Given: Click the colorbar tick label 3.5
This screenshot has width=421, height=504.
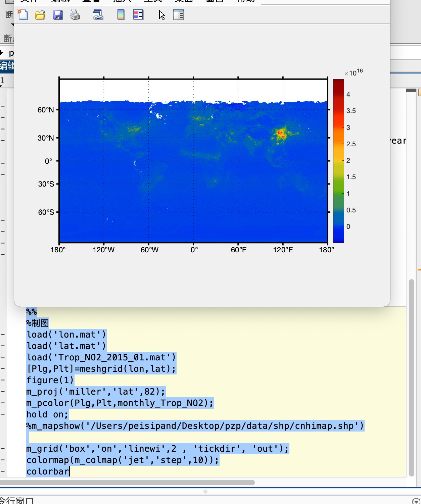Looking at the screenshot, I should tap(351, 111).
